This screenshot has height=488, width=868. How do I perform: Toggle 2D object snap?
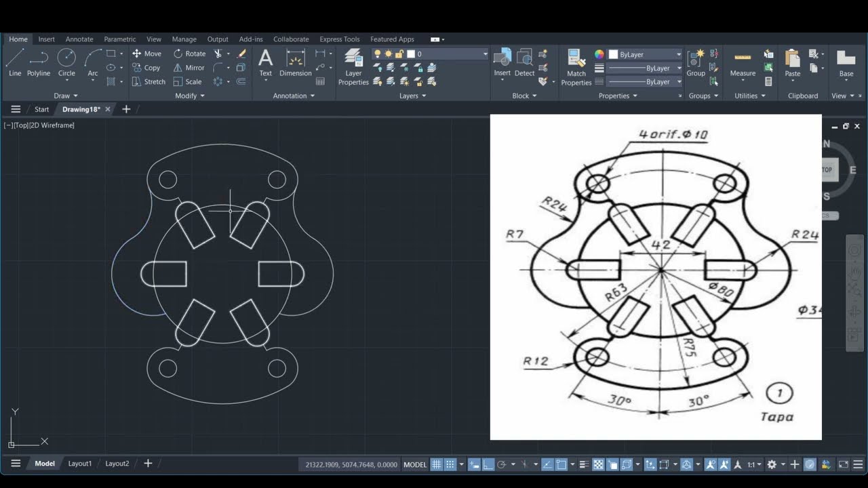pyautogui.click(x=561, y=464)
